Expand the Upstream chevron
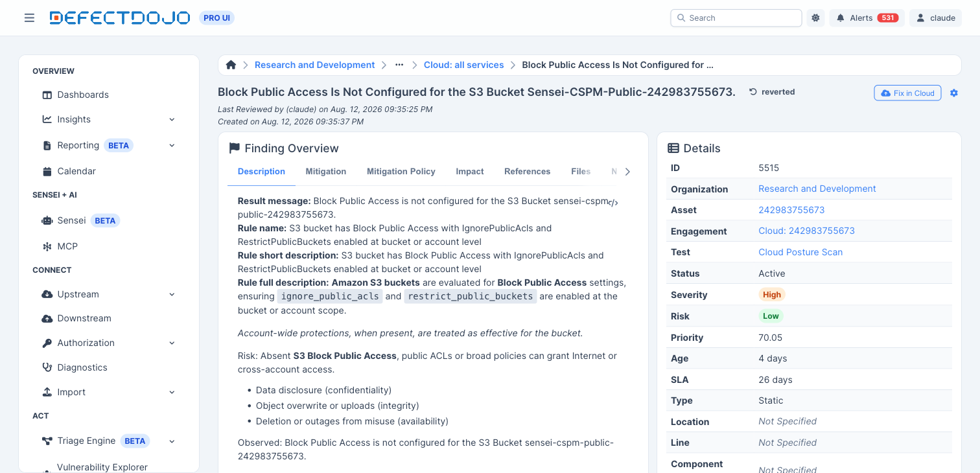The height and width of the screenshot is (473, 980). (x=172, y=294)
